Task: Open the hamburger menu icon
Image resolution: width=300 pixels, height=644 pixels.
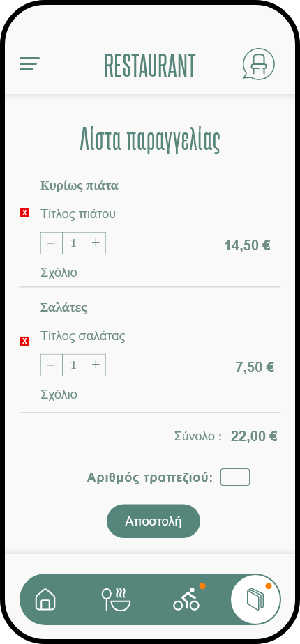Action: pyautogui.click(x=29, y=63)
